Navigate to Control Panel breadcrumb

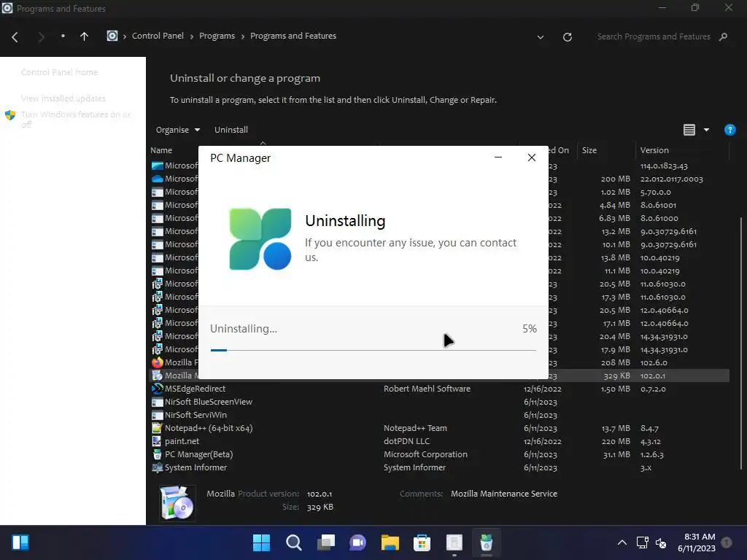click(158, 36)
